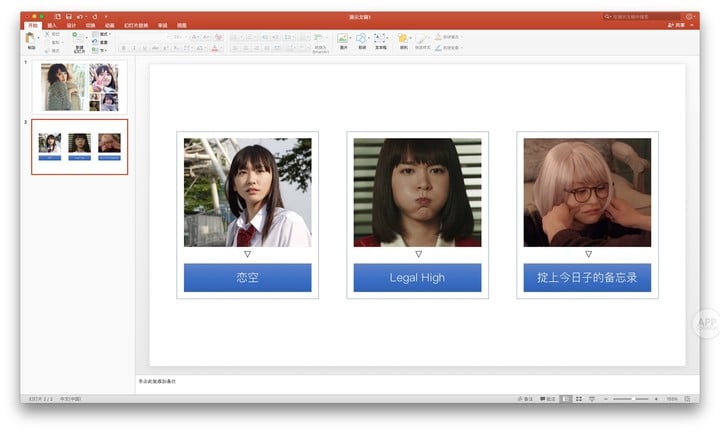Click the Paste clipboard icon
This screenshot has height=432, width=720.
coord(30,39)
